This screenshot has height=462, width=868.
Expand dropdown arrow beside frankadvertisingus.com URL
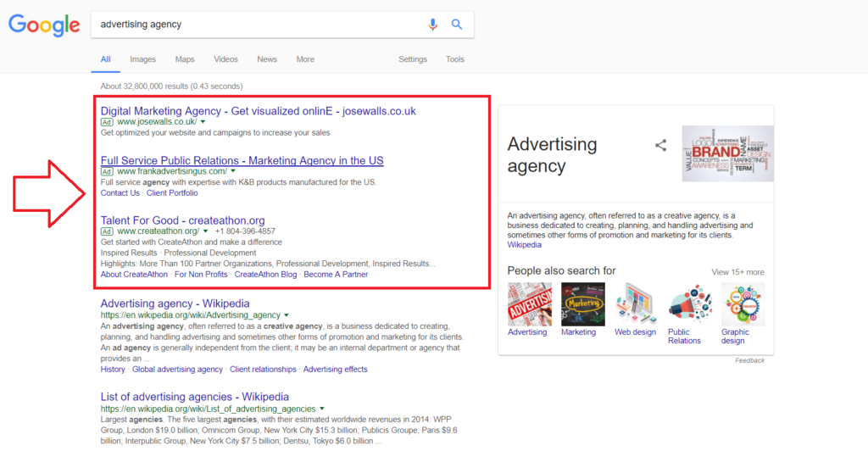click(233, 171)
